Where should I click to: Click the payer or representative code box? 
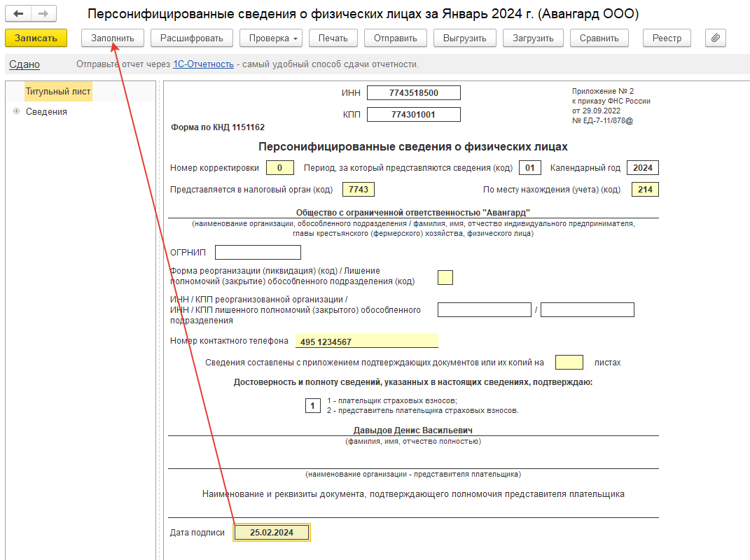coord(313,405)
